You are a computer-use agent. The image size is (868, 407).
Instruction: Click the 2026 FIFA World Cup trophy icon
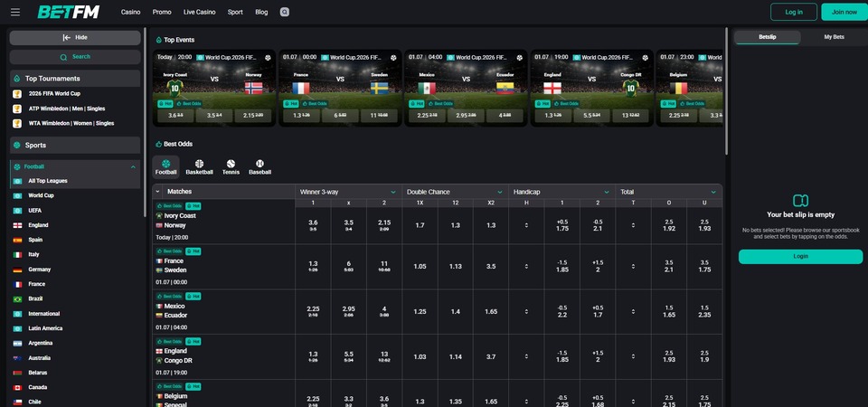click(x=17, y=94)
